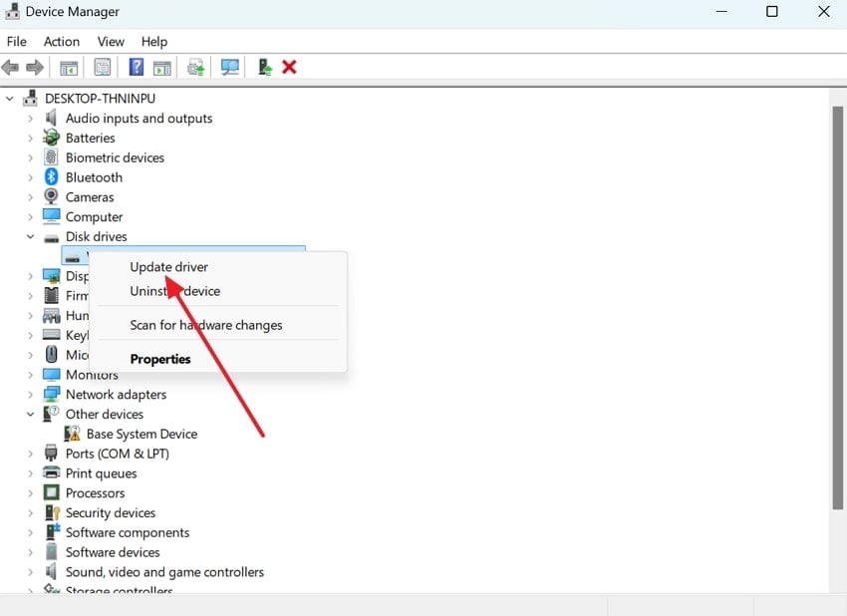Click the Batteries category icon
This screenshot has height=616, width=847.
click(51, 138)
